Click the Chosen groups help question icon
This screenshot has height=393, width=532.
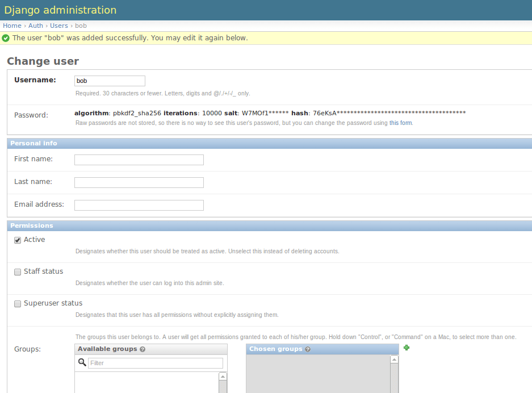(308, 349)
